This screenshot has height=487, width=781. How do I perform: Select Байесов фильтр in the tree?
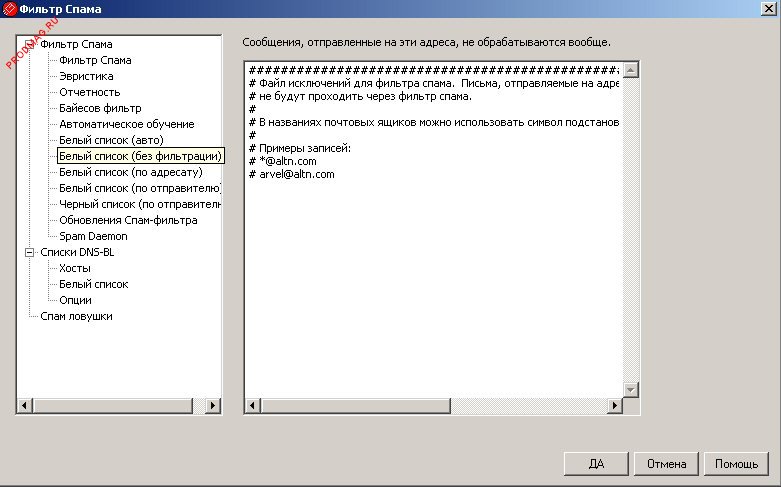click(x=100, y=108)
